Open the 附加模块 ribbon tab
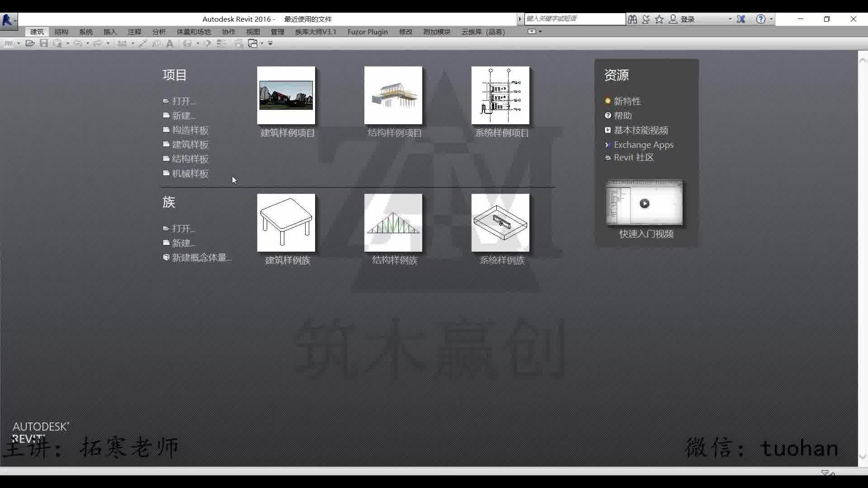Screen dimensions: 868x488 [437, 32]
